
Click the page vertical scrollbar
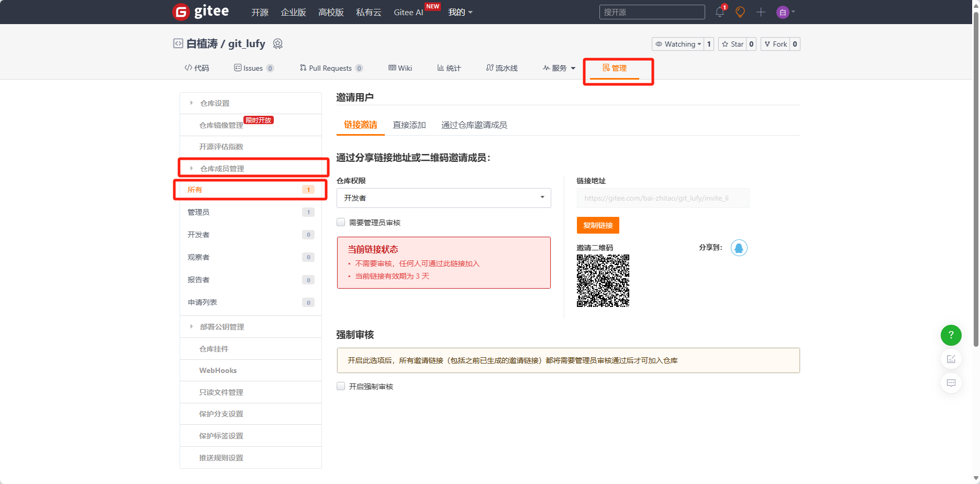[x=976, y=178]
